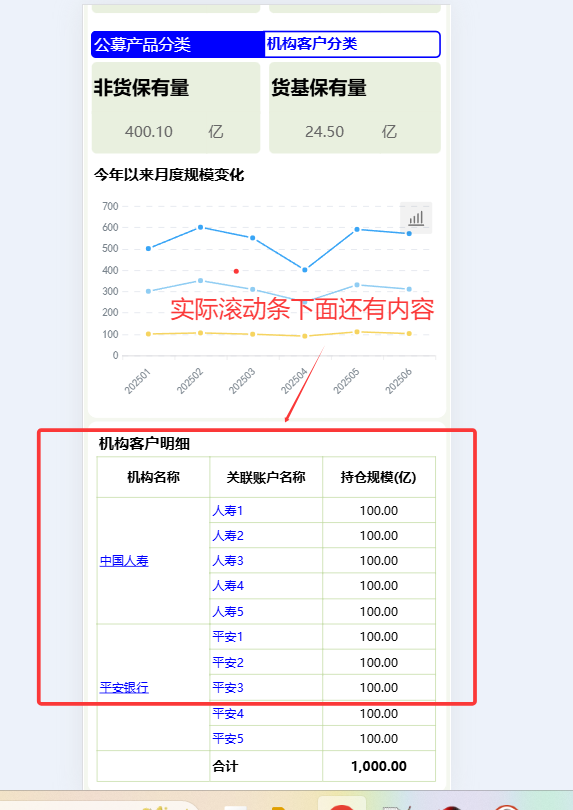This screenshot has height=810, width=573.
Task: Click the yellow data point at 202505
Action: [357, 332]
